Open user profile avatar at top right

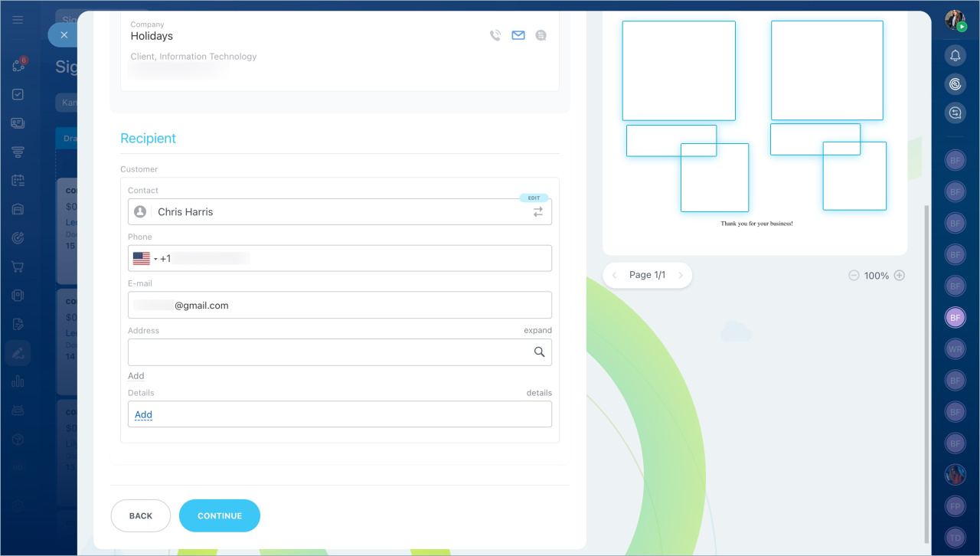coord(955,20)
